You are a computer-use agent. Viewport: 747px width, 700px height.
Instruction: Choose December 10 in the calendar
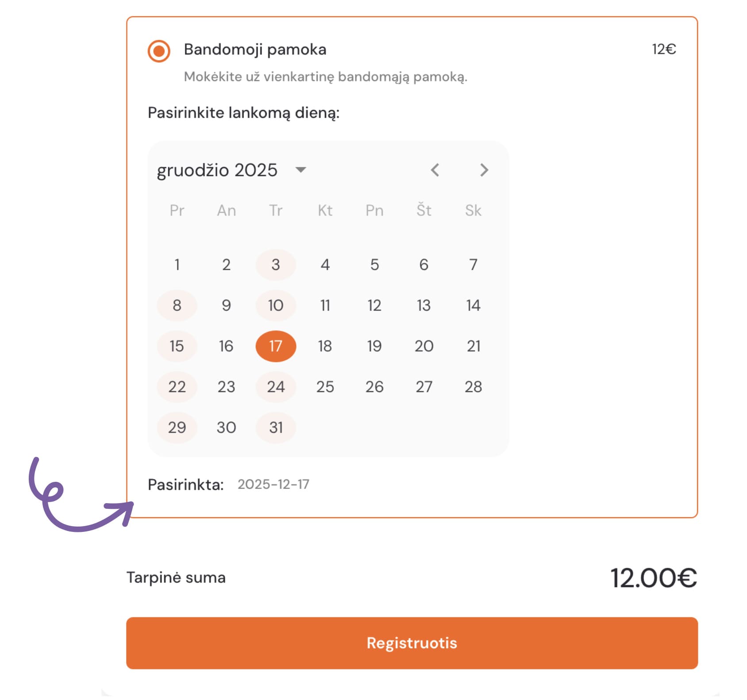coord(275,305)
